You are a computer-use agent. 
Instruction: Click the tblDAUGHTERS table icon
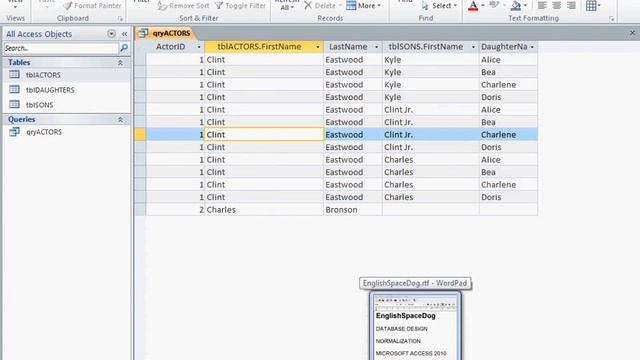[14, 89]
